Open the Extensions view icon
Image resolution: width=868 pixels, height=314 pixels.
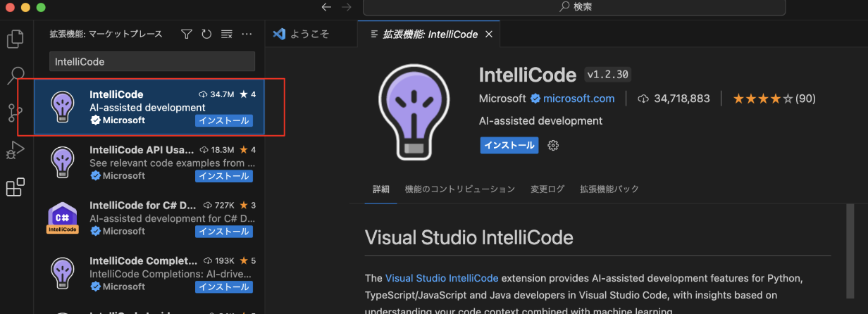(x=15, y=187)
